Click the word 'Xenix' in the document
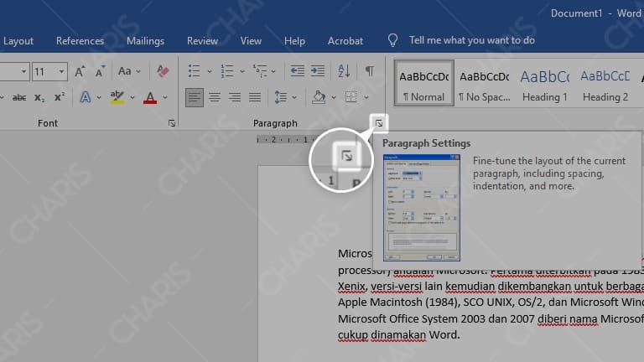The height and width of the screenshot is (362, 644). pos(351,286)
